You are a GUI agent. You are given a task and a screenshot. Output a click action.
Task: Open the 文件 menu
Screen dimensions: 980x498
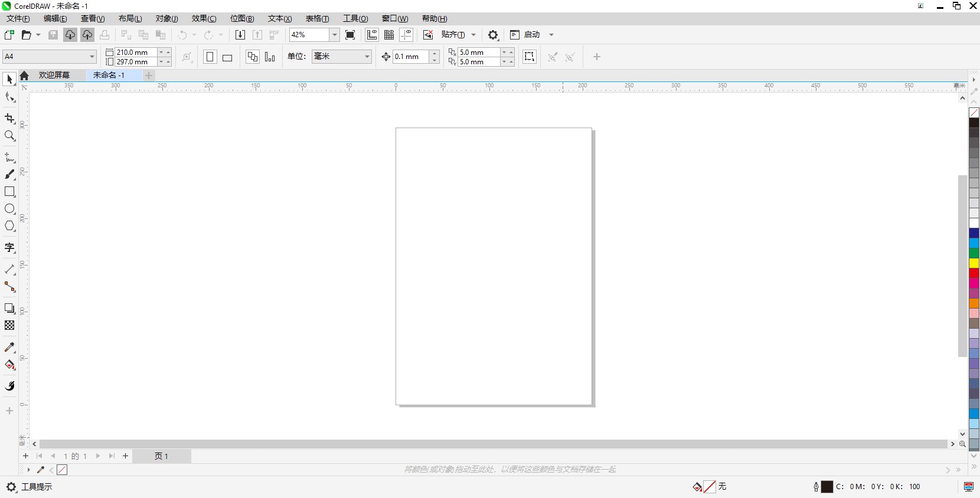click(x=18, y=19)
